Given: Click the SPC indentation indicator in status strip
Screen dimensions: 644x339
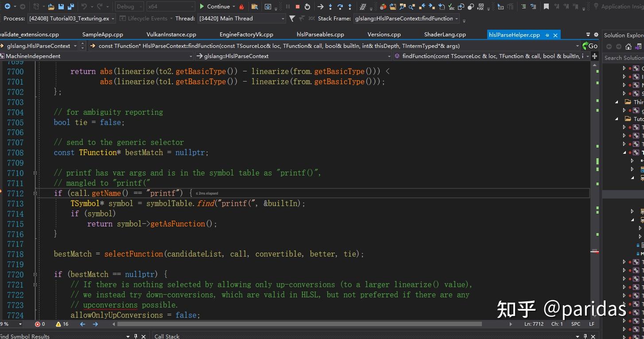Looking at the screenshot, I should (576, 324).
